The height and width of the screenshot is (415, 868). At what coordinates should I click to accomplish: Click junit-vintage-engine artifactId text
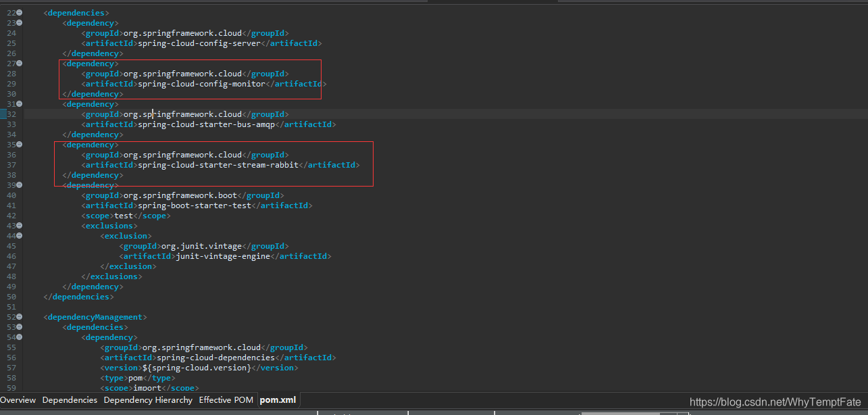[222, 256]
